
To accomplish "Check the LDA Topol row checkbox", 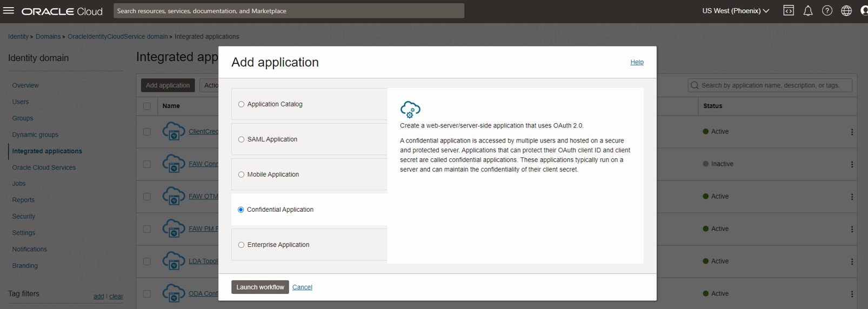I will 147,261.
